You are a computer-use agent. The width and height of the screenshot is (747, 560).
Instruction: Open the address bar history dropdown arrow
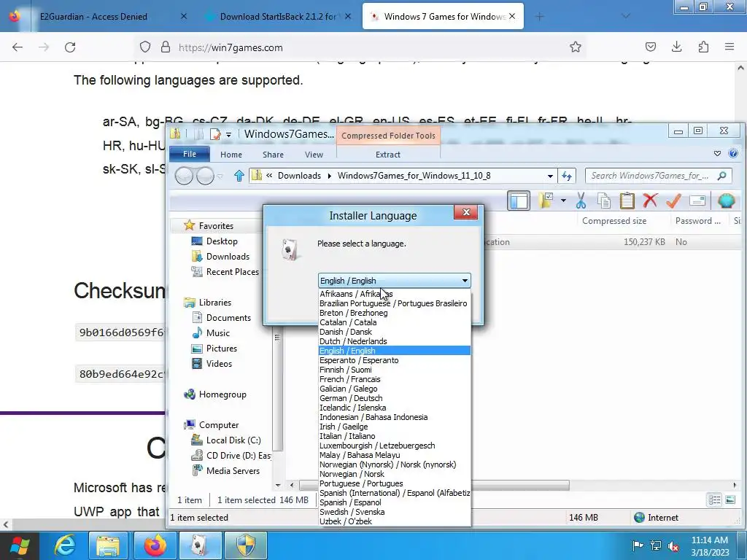pos(550,176)
